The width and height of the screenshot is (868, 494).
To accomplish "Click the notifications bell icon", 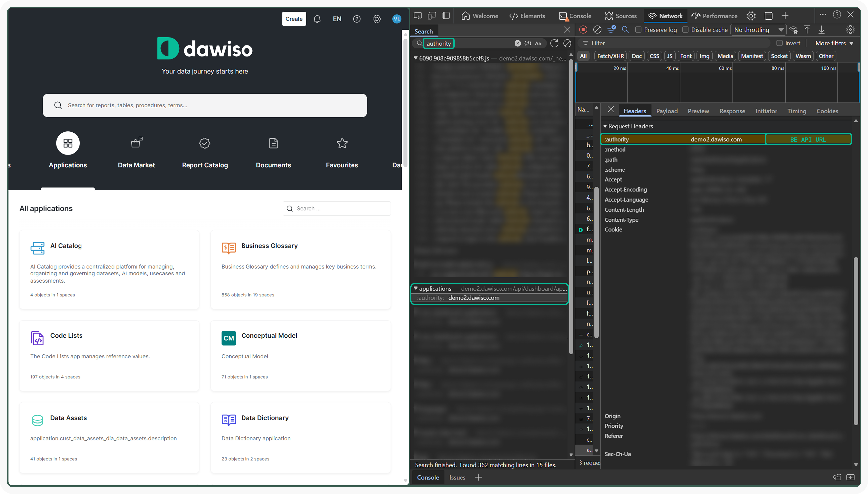I will [317, 19].
